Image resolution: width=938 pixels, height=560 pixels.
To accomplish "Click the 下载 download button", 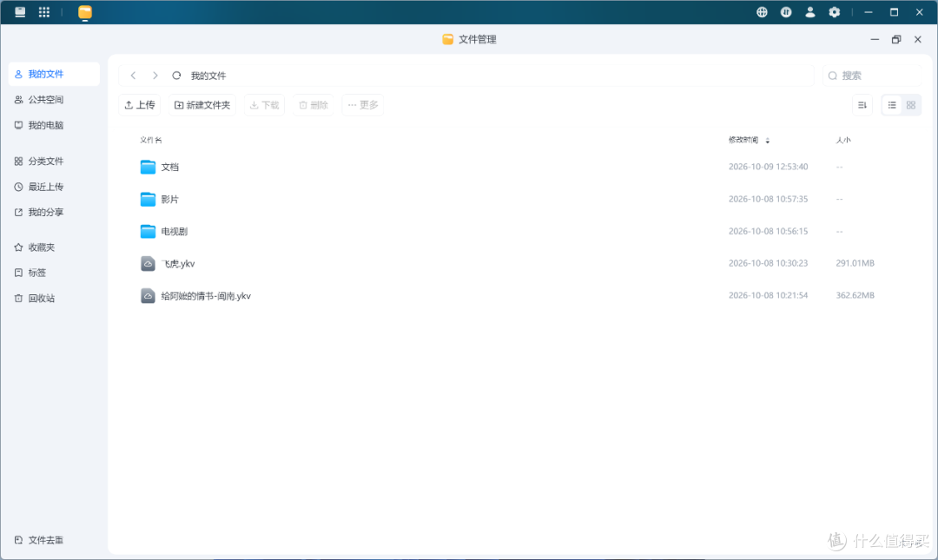I will 264,105.
